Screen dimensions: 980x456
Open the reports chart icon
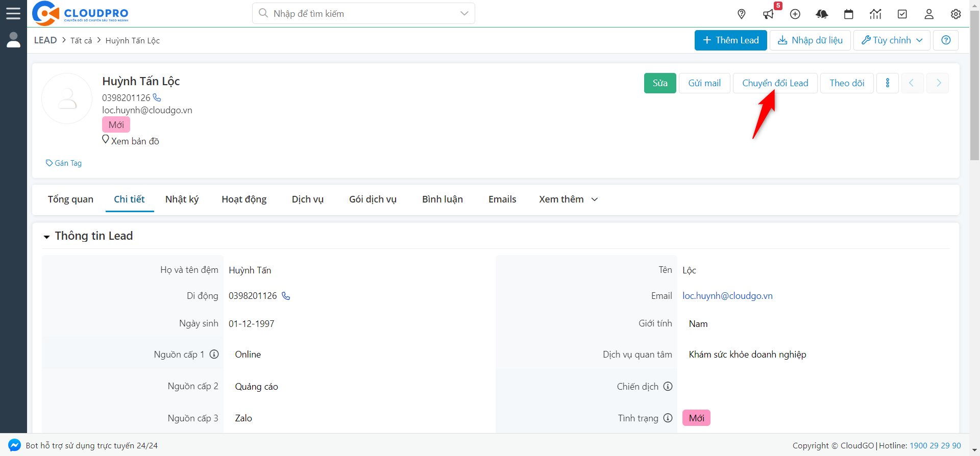coord(875,14)
